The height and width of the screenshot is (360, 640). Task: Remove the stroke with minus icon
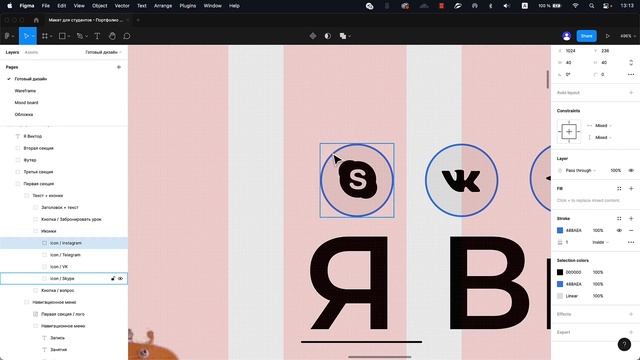point(631,230)
